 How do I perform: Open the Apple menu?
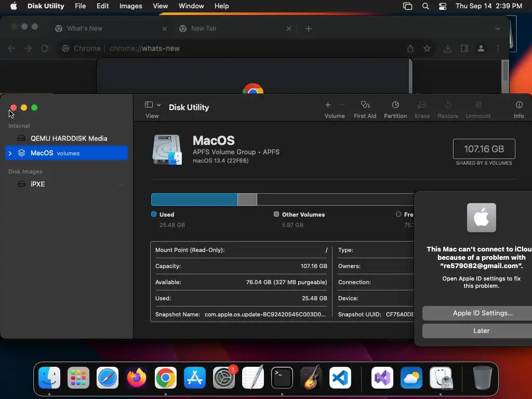point(14,6)
